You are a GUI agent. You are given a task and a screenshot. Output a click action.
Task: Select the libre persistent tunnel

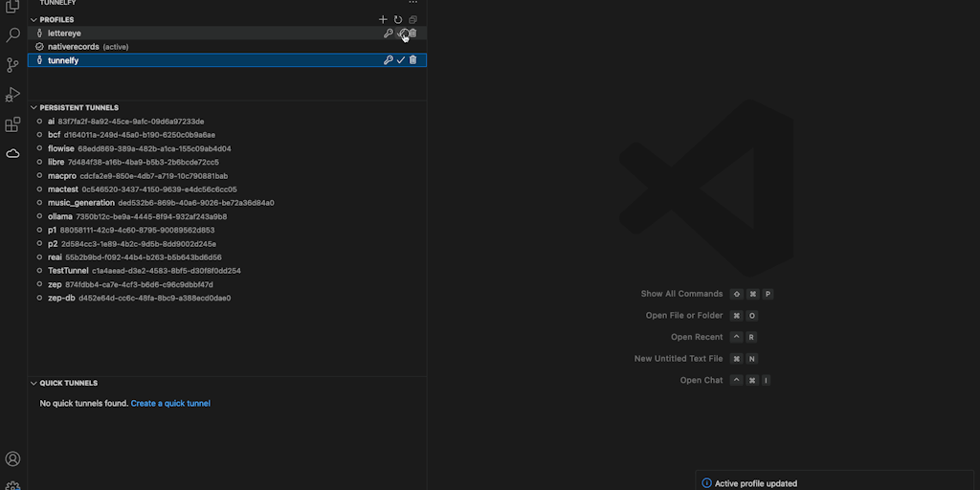click(x=228, y=162)
